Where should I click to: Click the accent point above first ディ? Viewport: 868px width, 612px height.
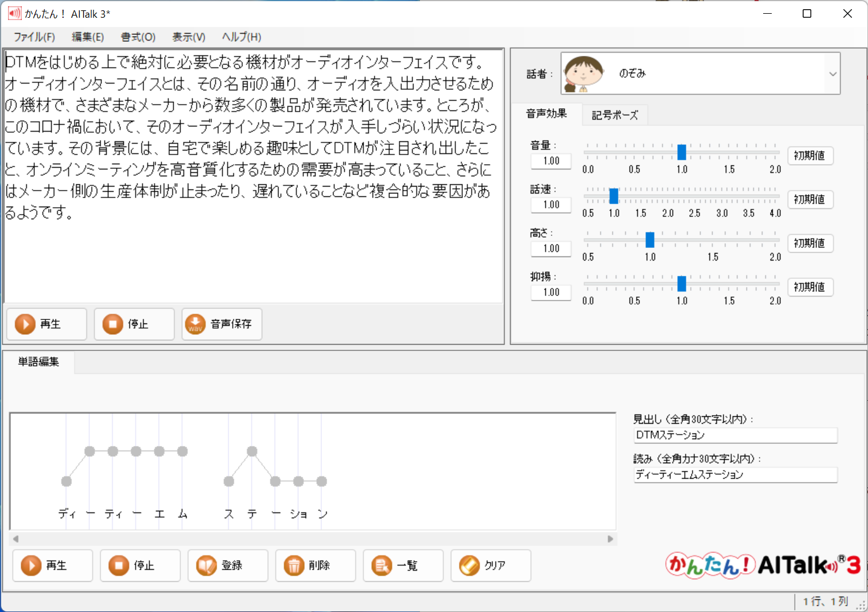(66, 481)
